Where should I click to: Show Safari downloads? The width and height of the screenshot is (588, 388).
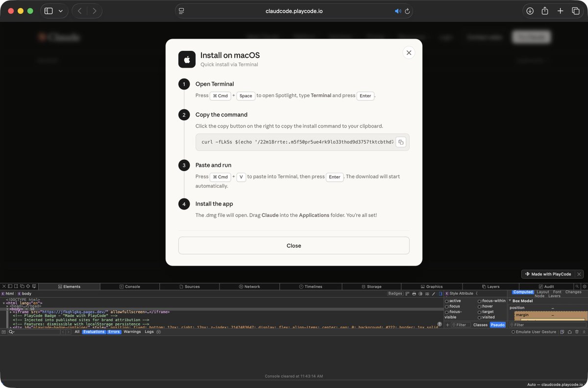[x=530, y=11]
